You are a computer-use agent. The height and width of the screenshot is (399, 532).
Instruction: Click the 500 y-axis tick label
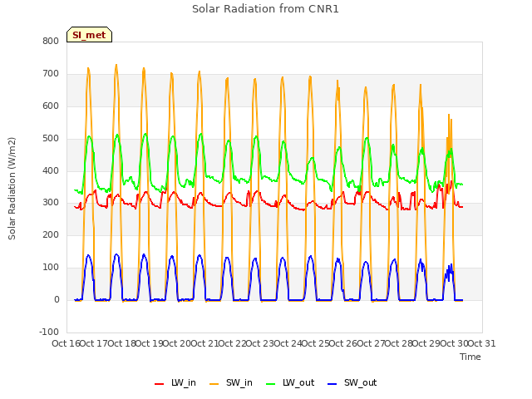pyautogui.click(x=51, y=138)
